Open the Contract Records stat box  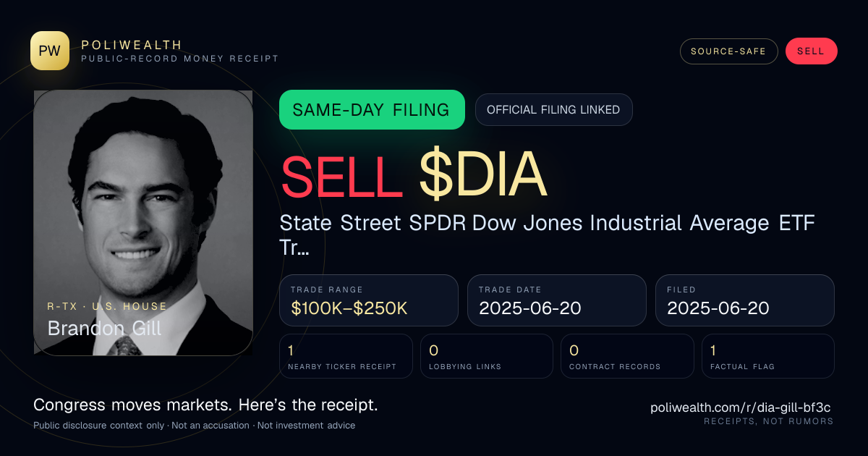(x=627, y=356)
